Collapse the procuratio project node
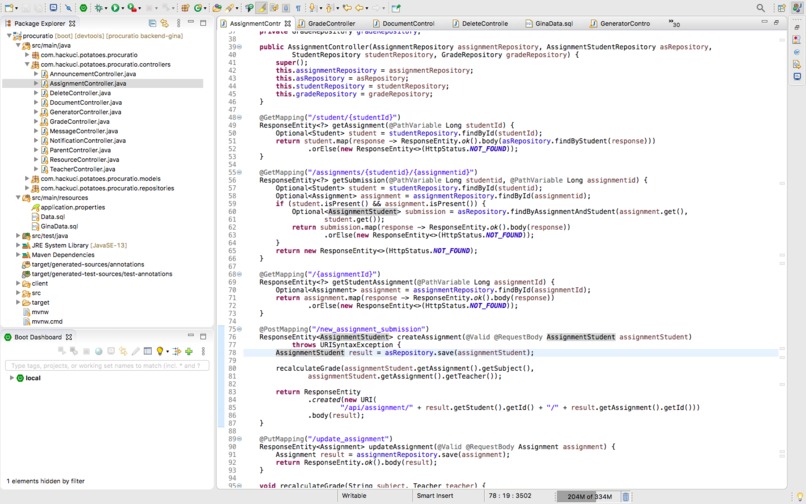 coord(9,36)
